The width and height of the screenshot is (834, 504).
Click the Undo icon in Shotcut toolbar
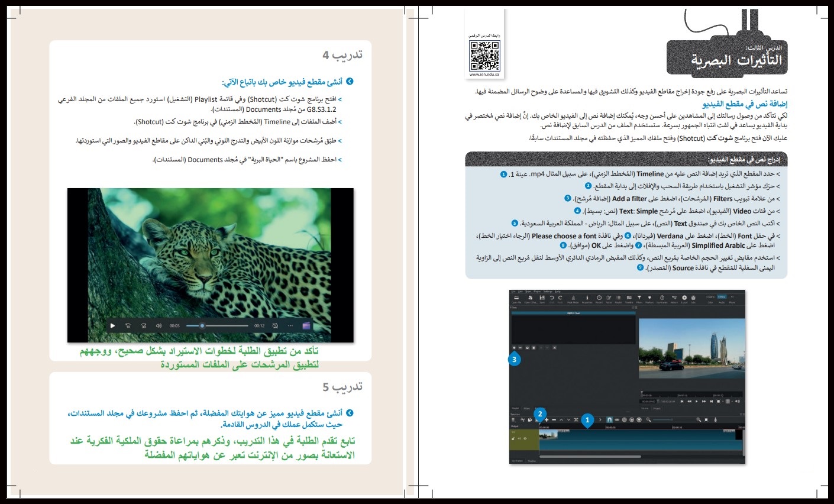tap(552, 298)
